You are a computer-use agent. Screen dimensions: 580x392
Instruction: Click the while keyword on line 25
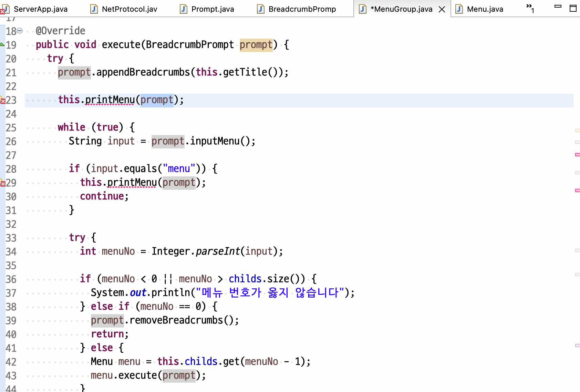(x=72, y=127)
